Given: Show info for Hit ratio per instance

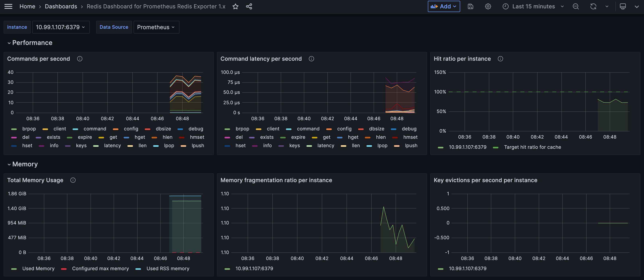Looking at the screenshot, I should tap(500, 59).
